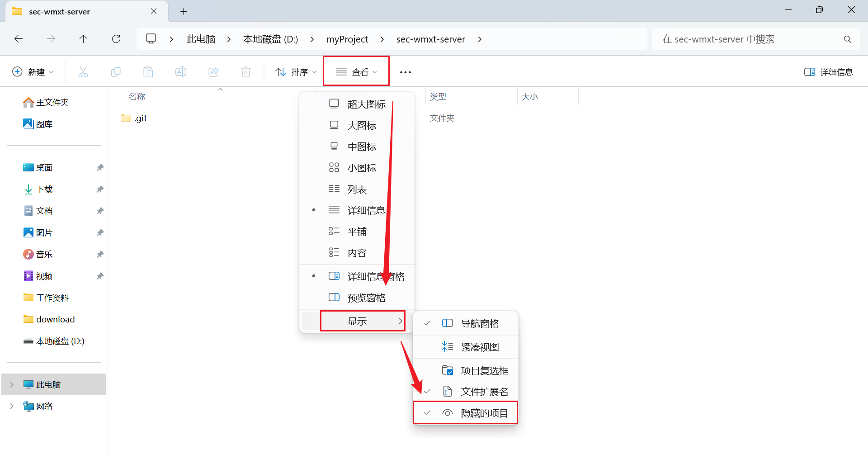Image resolution: width=868 pixels, height=454 pixels.
Task: Toggle 导航窗格 in submenu
Action: click(x=466, y=323)
